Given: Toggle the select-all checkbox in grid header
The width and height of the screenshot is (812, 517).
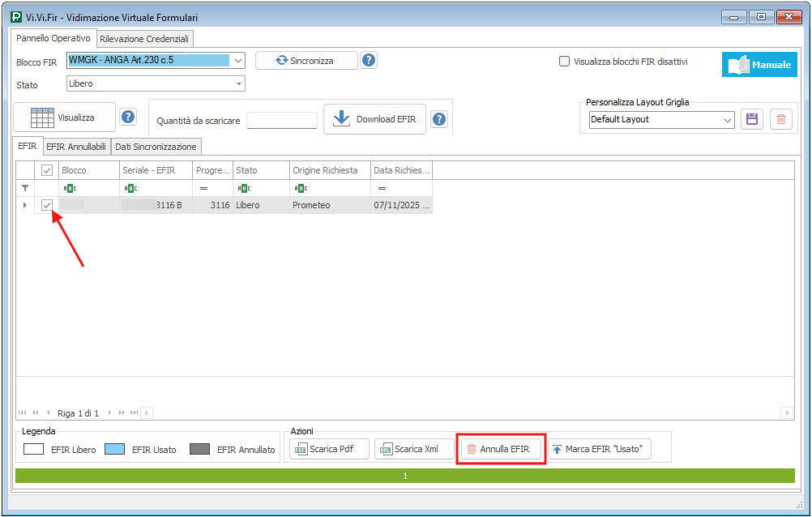Looking at the screenshot, I should 47,170.
